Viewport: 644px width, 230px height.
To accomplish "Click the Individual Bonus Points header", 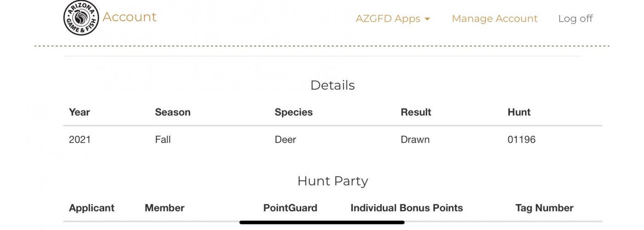I will [x=406, y=208].
